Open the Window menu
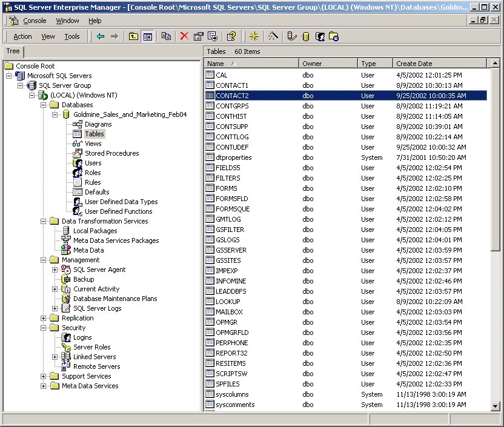This screenshot has width=504, height=427. click(67, 21)
